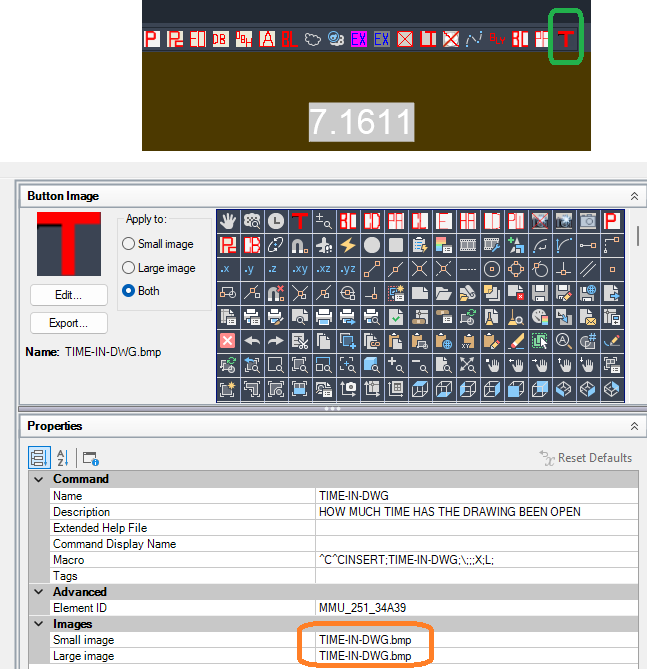Click the Export... button
Viewport: 647px width, 669px height.
(x=69, y=323)
